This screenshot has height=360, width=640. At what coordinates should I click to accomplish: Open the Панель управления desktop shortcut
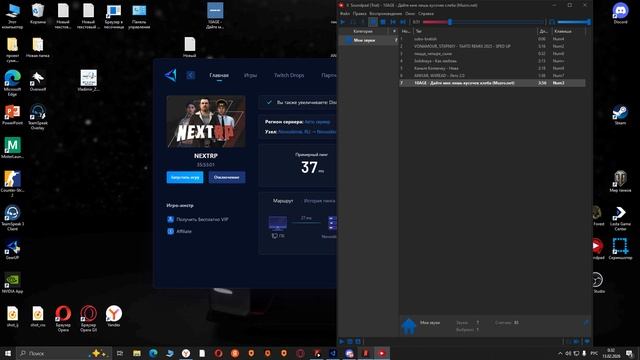139,16
